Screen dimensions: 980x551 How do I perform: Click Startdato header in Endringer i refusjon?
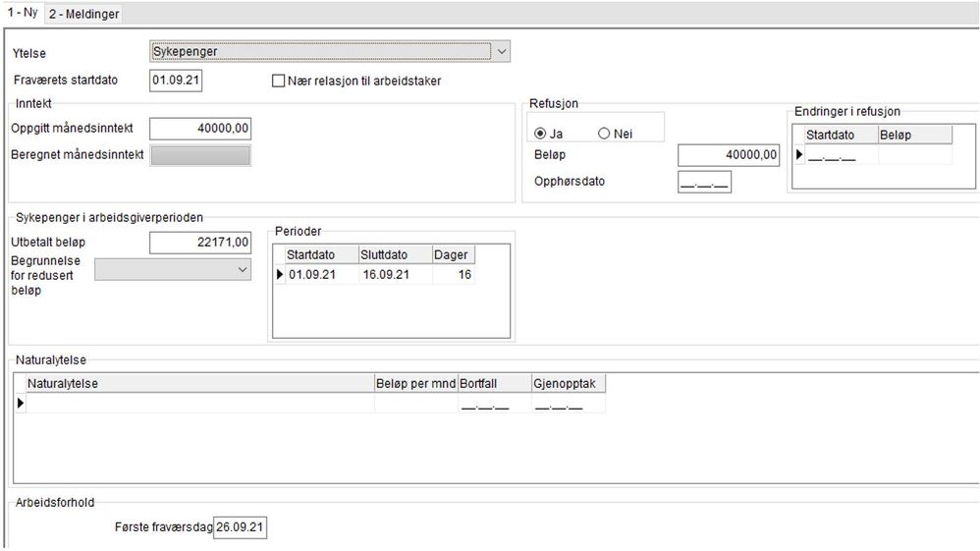coord(842,136)
